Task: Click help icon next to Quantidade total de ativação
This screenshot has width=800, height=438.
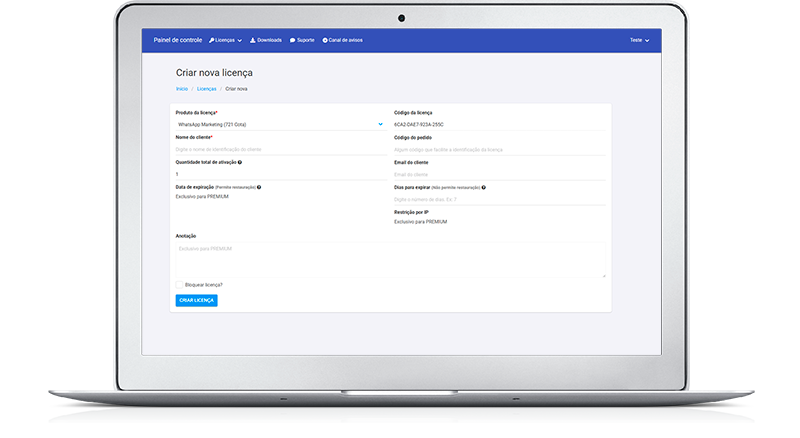Action: [240, 161]
